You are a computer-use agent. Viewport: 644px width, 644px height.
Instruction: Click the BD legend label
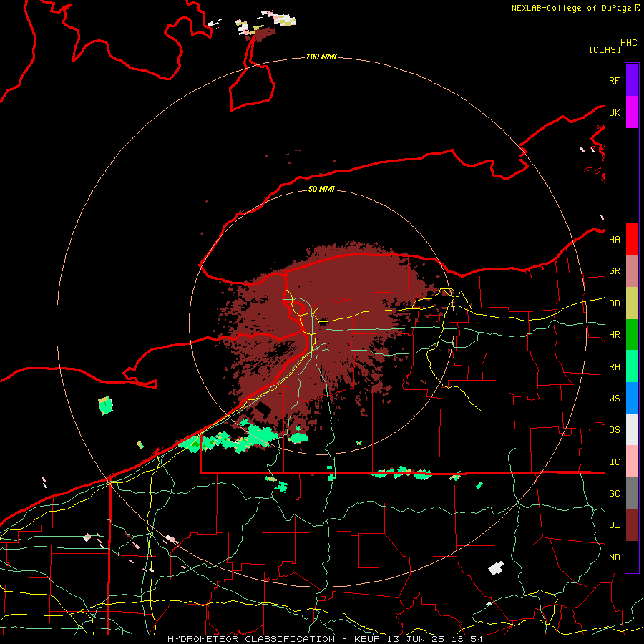coord(615,303)
